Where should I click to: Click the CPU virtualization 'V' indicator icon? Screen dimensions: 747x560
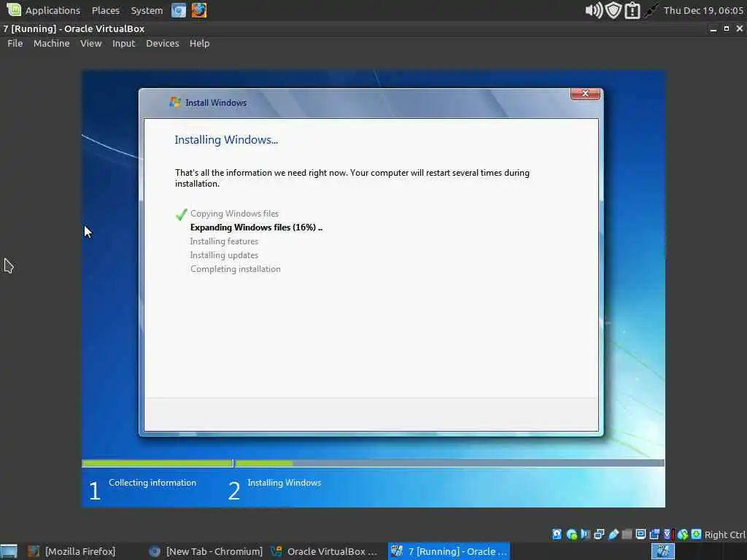[x=667, y=534]
